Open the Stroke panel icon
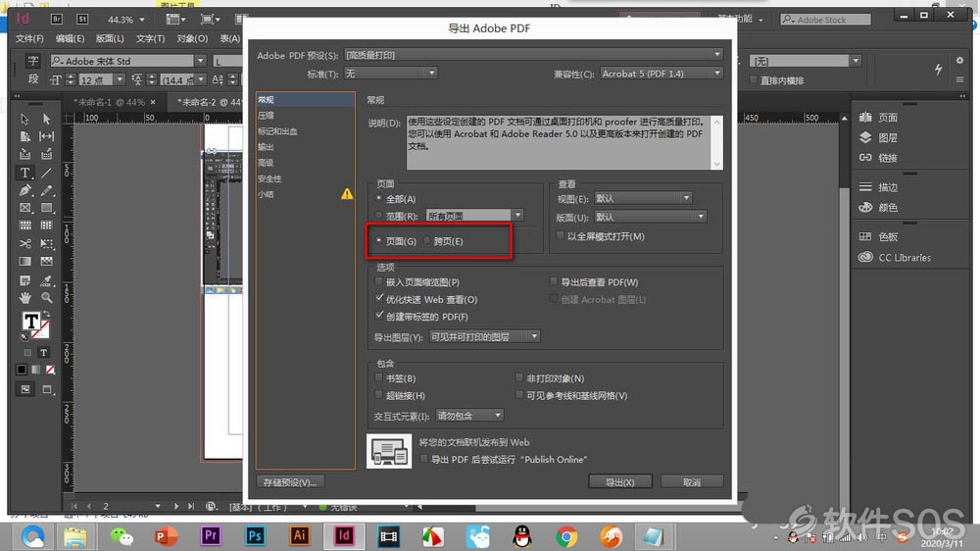Image resolution: width=980 pixels, height=551 pixels. [865, 186]
